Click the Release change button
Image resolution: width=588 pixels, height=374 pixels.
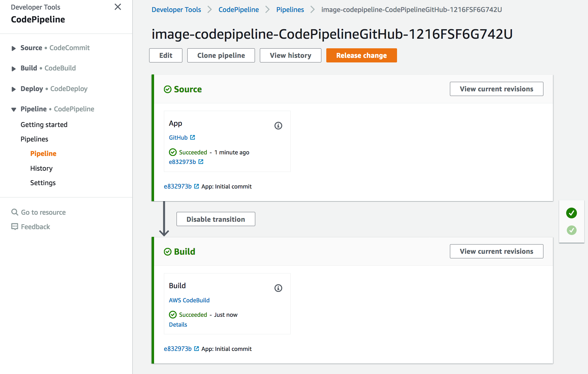[361, 55]
